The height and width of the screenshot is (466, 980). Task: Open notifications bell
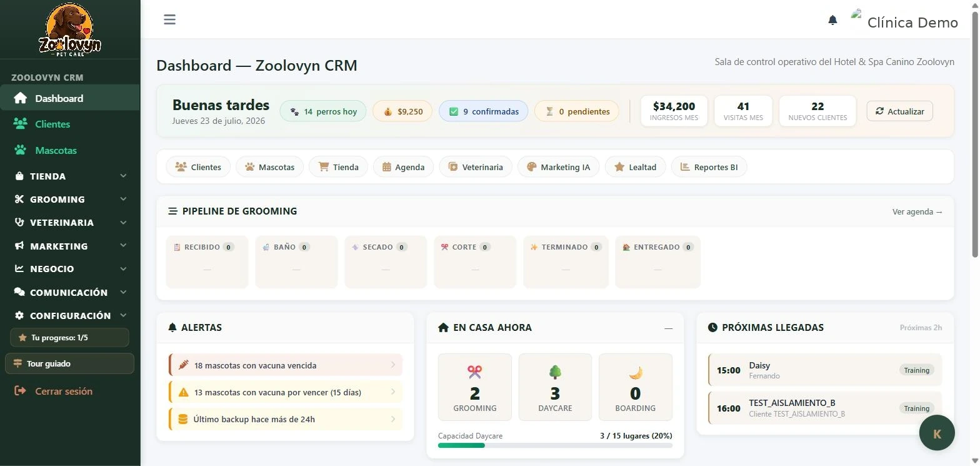[x=832, y=20]
